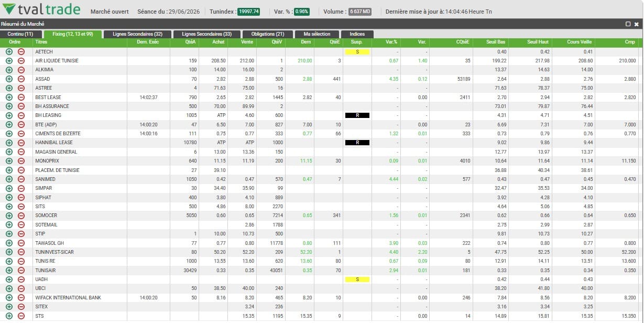Image resolution: width=644 pixels, height=323 pixels.
Task: Click the tvaltrade logo
Action: (42, 9)
